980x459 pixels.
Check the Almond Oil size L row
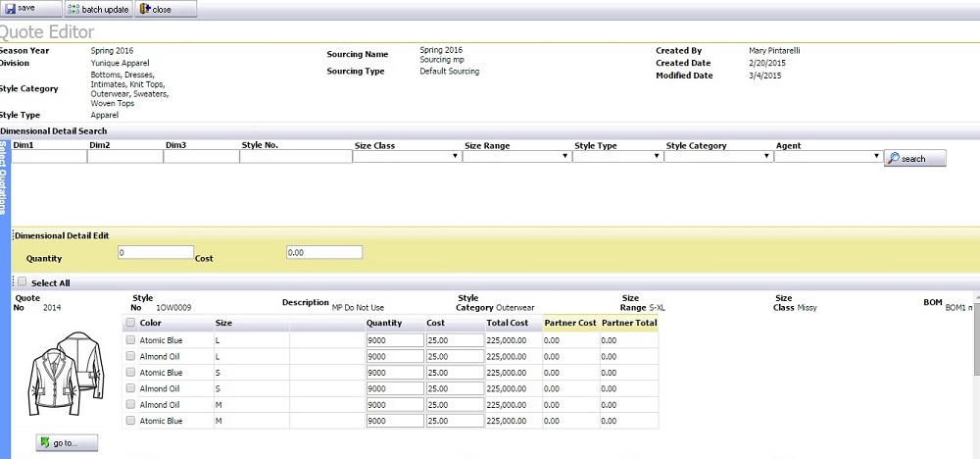(x=130, y=356)
